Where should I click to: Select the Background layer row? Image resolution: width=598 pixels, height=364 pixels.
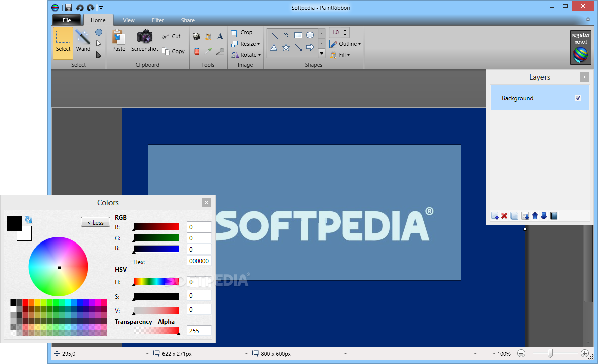pyautogui.click(x=539, y=98)
